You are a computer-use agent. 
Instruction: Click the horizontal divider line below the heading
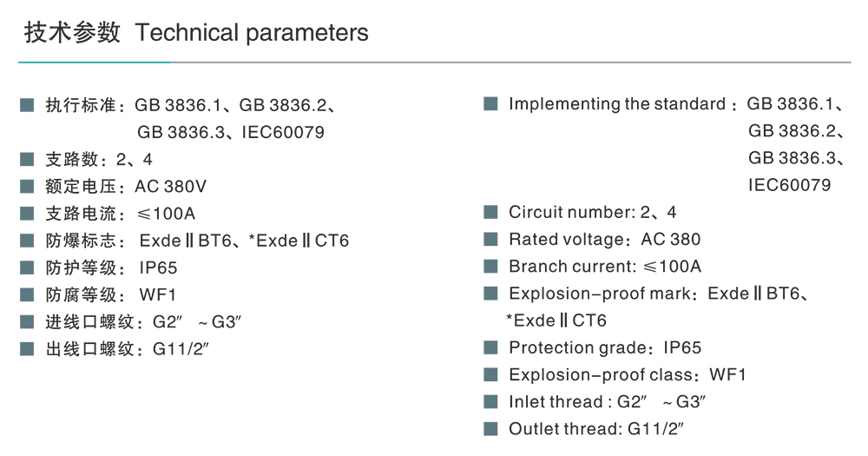434,63
